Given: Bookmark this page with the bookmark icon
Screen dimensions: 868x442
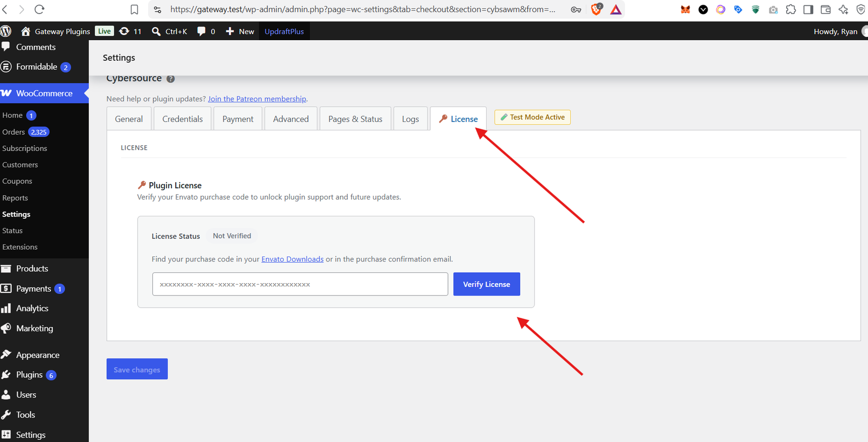Looking at the screenshot, I should [135, 9].
